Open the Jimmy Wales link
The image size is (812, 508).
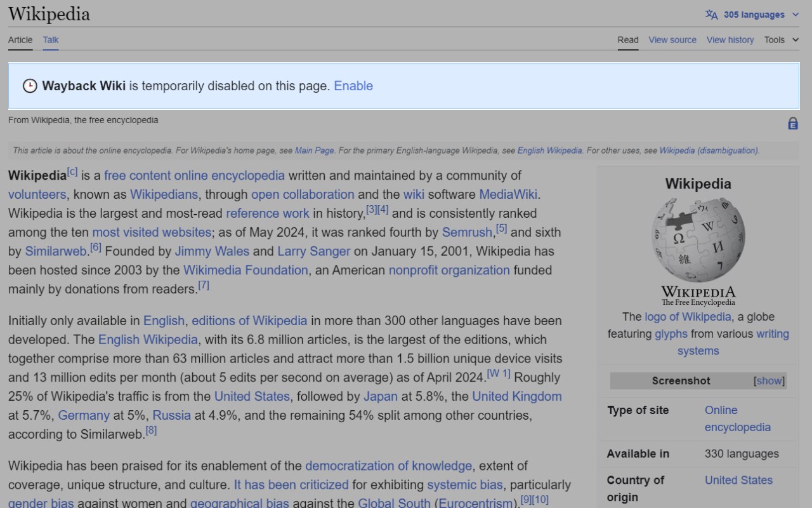click(212, 251)
